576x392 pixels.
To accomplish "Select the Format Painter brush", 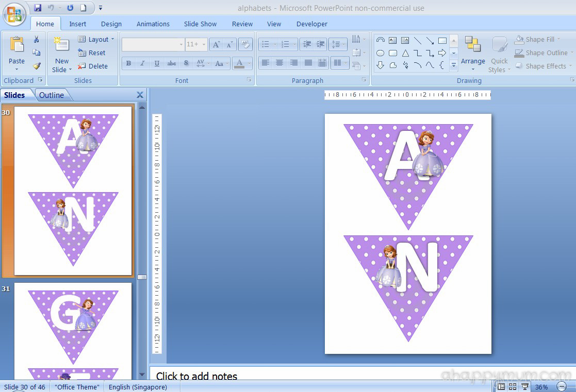I will [x=37, y=66].
